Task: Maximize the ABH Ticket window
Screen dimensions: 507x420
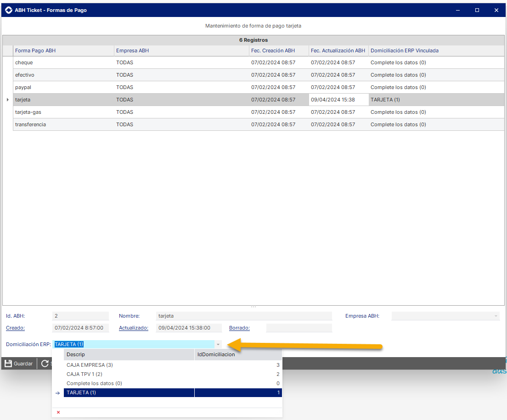Action: point(477,10)
